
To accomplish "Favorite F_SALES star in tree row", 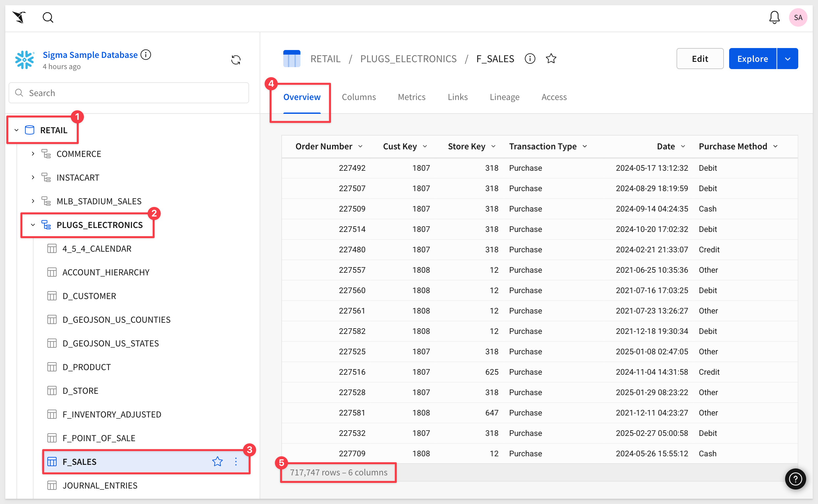I will coord(217,461).
